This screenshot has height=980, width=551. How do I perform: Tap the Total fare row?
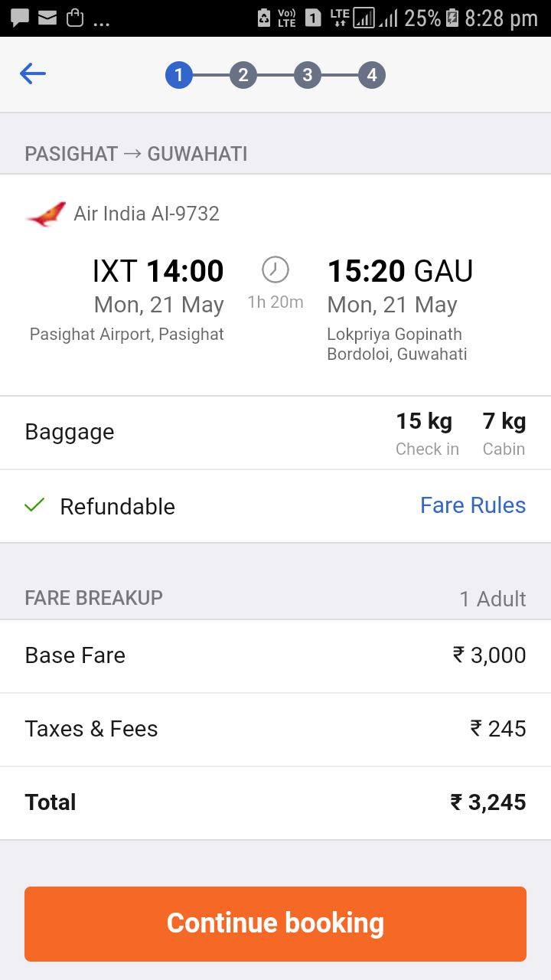click(x=275, y=802)
